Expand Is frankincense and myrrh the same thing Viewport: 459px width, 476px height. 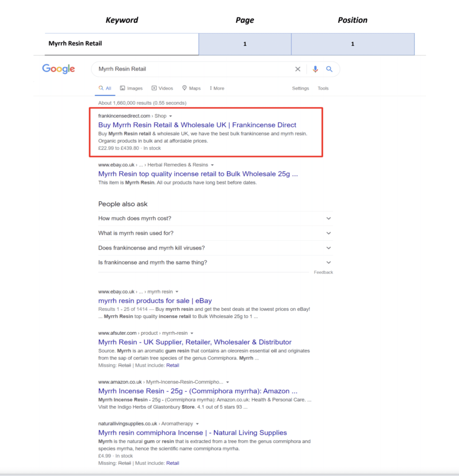coord(215,262)
